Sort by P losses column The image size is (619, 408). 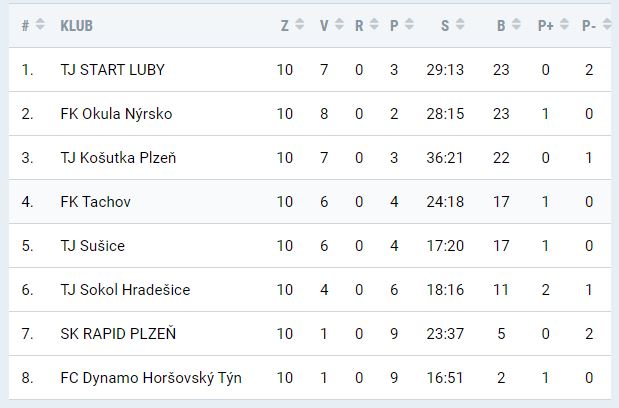[408, 25]
